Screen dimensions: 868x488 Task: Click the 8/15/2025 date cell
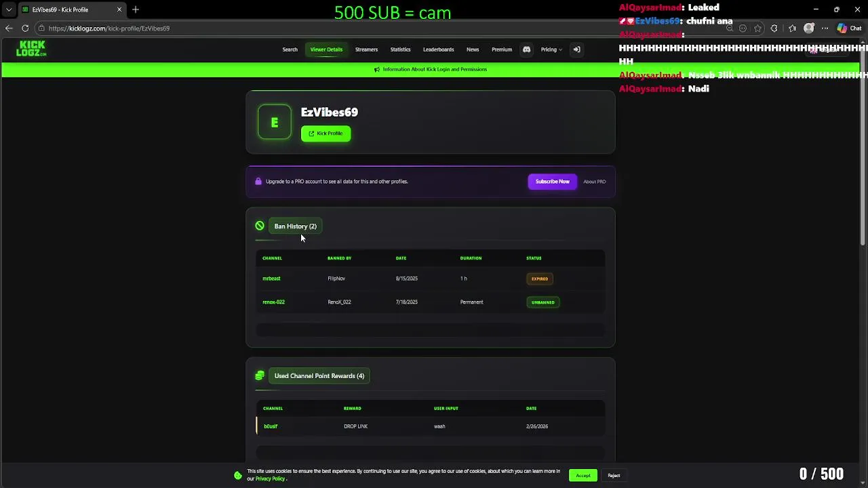[x=407, y=279]
